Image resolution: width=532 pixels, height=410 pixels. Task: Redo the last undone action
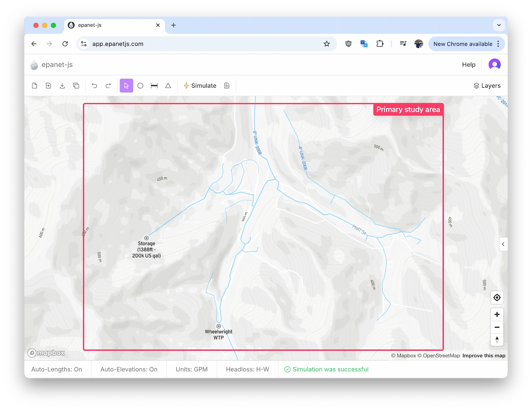pos(108,86)
